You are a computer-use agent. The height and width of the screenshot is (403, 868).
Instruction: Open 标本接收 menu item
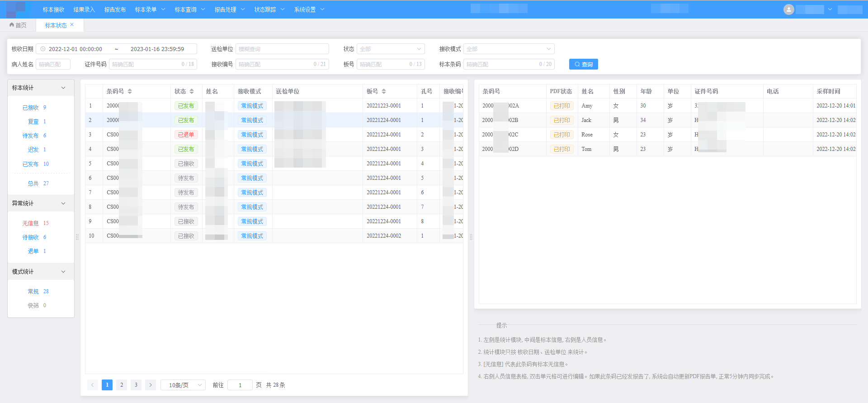[54, 9]
